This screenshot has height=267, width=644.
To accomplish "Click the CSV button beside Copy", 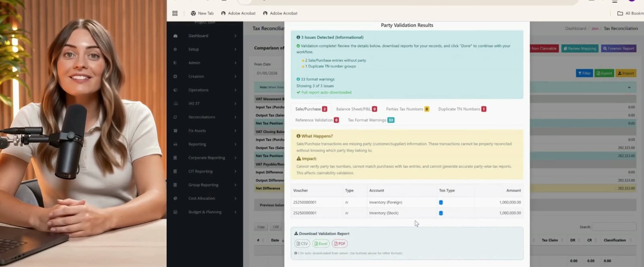I will point(276,227).
